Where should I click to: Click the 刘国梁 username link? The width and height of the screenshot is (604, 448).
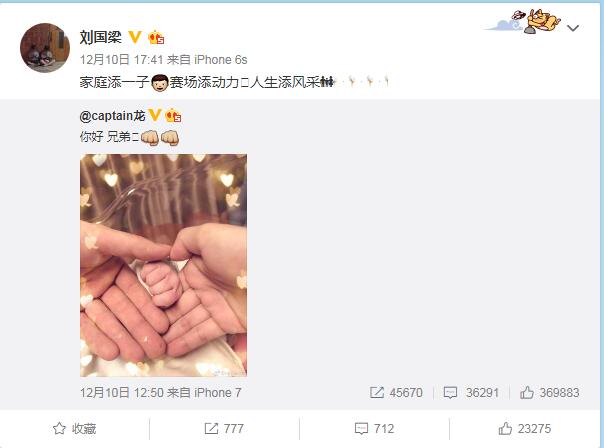101,37
